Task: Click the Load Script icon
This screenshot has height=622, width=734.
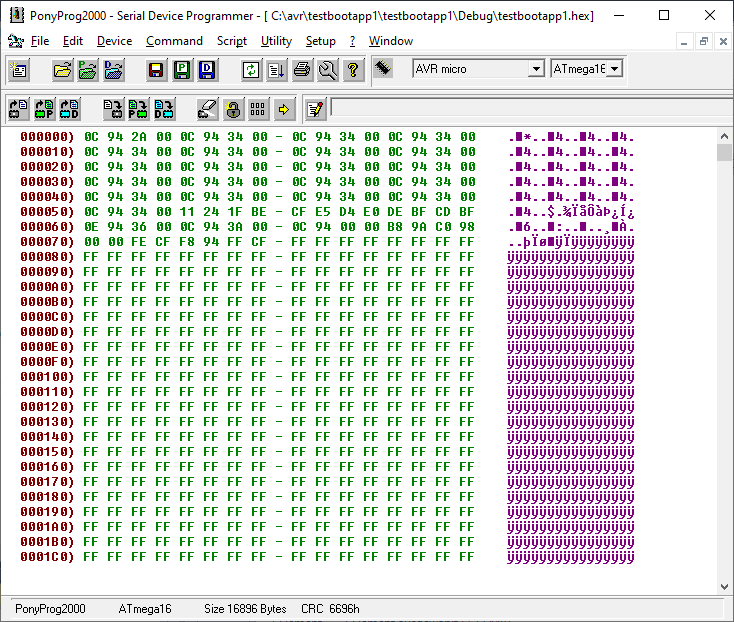Action: 277,70
